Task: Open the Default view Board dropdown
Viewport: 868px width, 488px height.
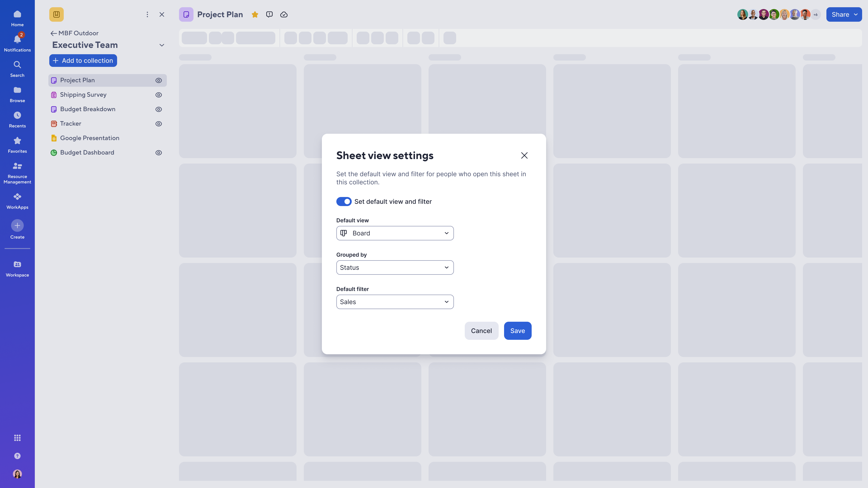Action: (395, 233)
